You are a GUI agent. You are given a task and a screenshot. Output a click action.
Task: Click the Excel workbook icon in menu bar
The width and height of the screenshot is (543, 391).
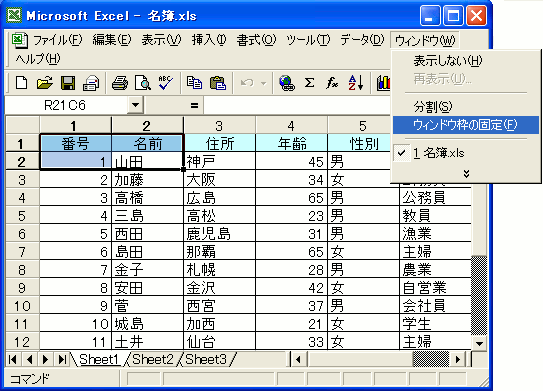(x=20, y=40)
